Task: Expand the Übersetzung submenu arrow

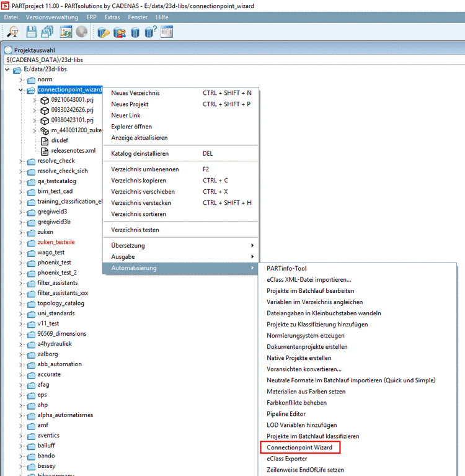Action: tap(252, 245)
